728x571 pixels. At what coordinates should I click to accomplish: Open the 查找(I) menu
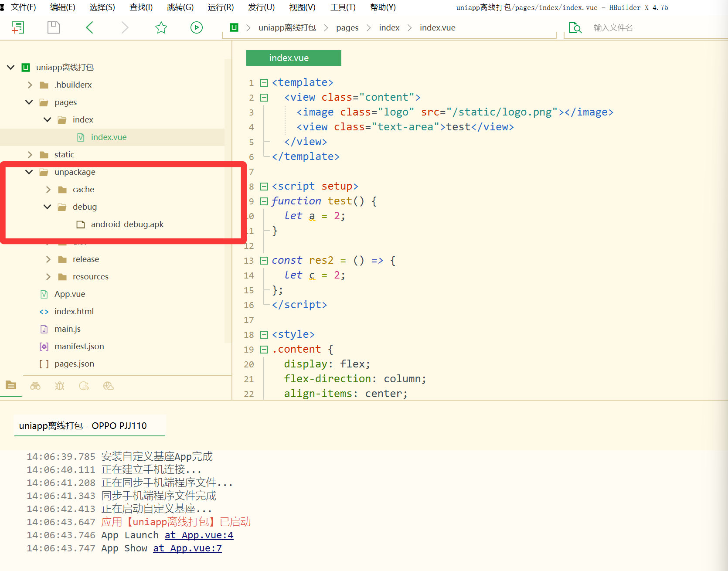click(141, 7)
